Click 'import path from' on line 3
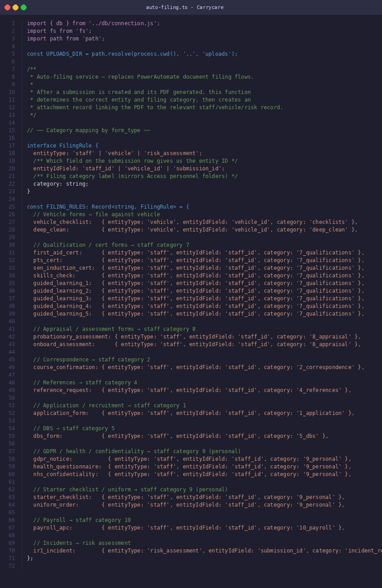 [x=53, y=38]
